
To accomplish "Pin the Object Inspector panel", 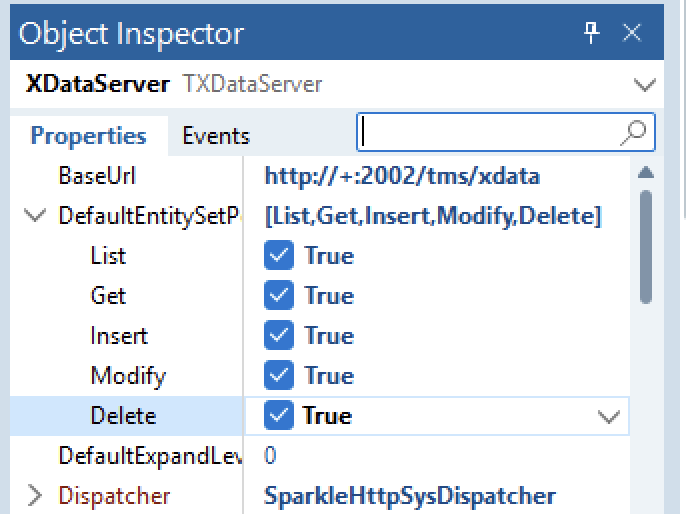I will tap(591, 33).
